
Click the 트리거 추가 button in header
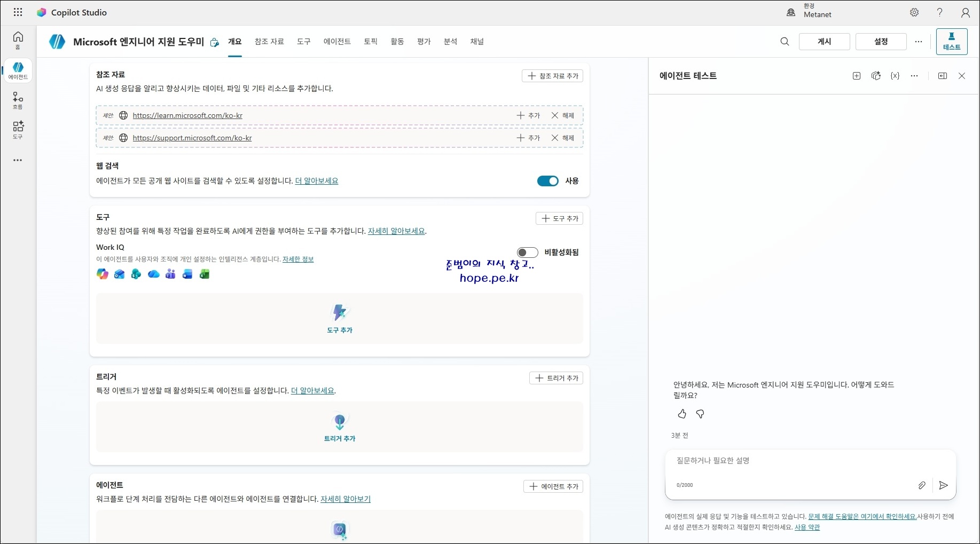click(556, 378)
